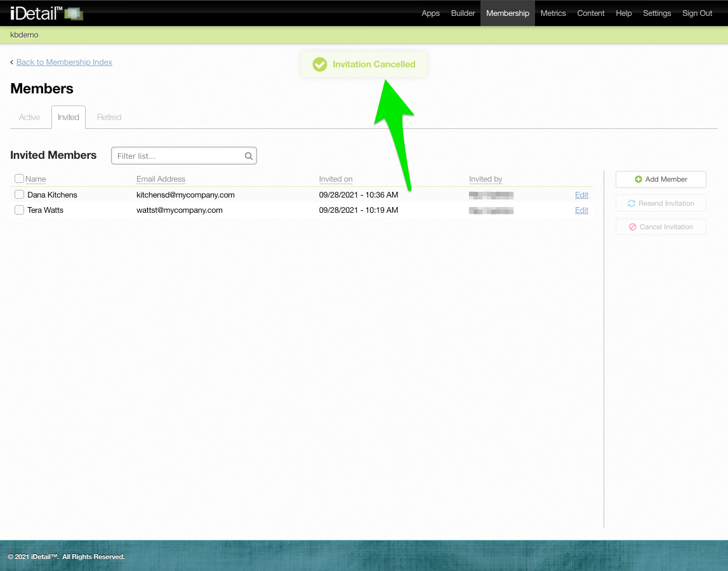This screenshot has height=571, width=728.
Task: Go to the Membership section
Action: point(508,13)
